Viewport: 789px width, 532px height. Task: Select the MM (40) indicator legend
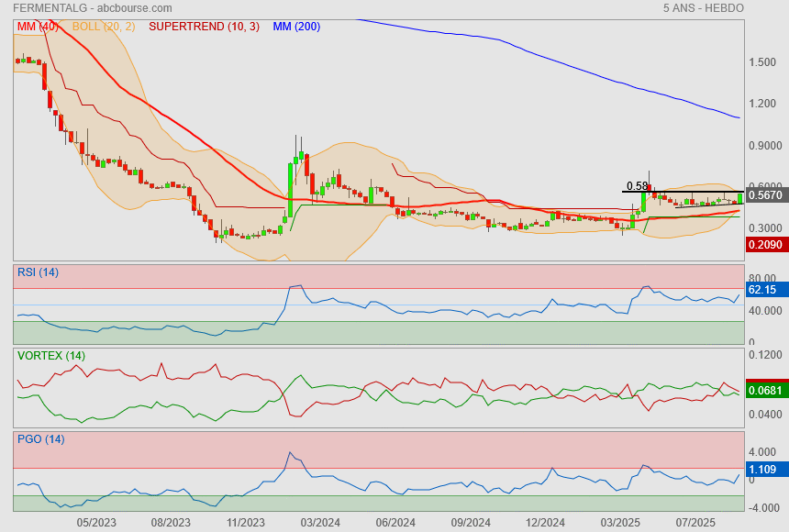[38, 27]
